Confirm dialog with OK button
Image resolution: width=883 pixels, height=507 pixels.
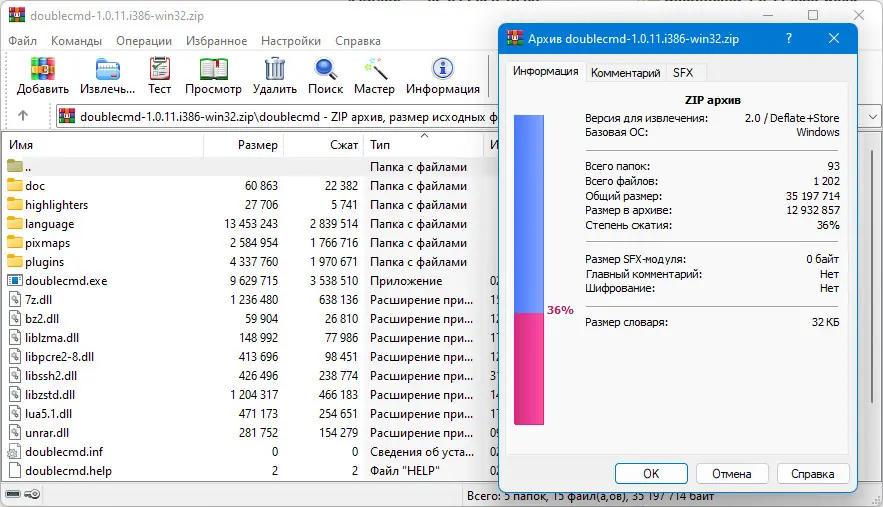tap(651, 474)
